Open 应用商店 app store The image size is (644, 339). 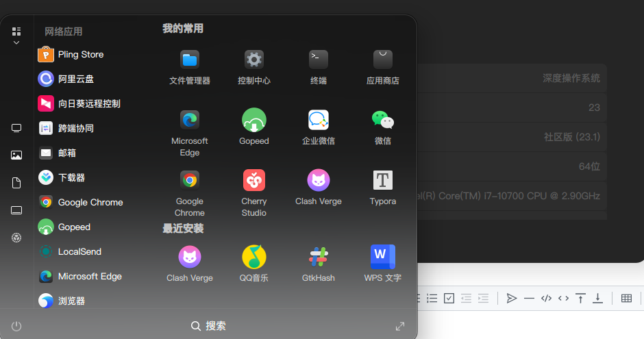(383, 68)
